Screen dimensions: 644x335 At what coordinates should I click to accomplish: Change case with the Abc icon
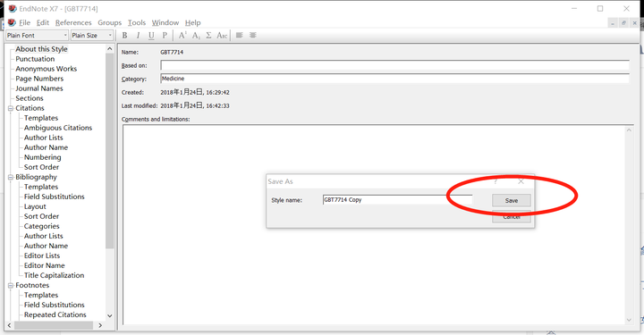(x=222, y=36)
